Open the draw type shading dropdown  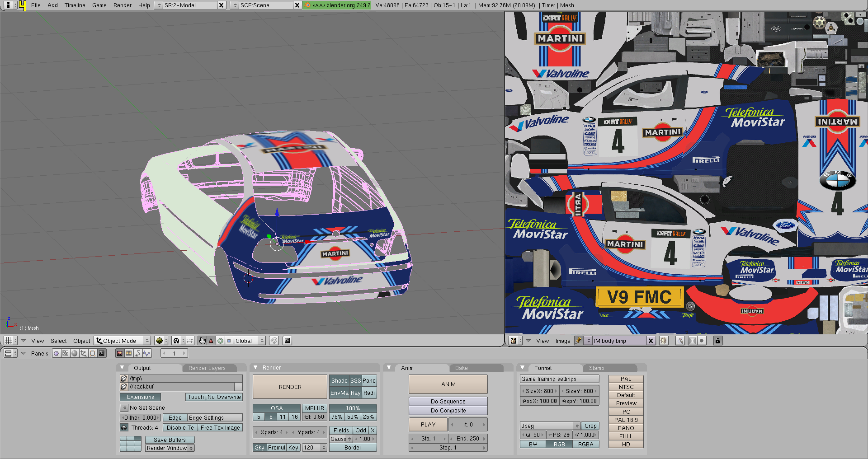161,341
